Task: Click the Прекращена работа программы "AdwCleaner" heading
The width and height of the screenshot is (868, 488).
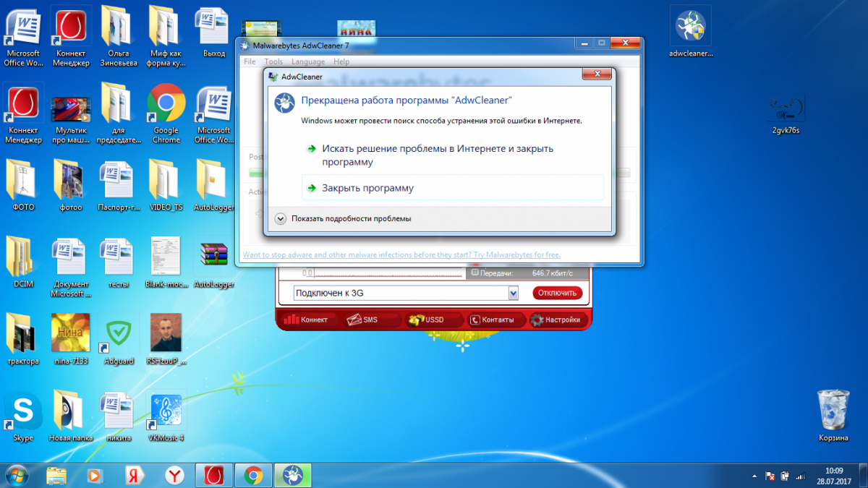Action: pos(407,100)
